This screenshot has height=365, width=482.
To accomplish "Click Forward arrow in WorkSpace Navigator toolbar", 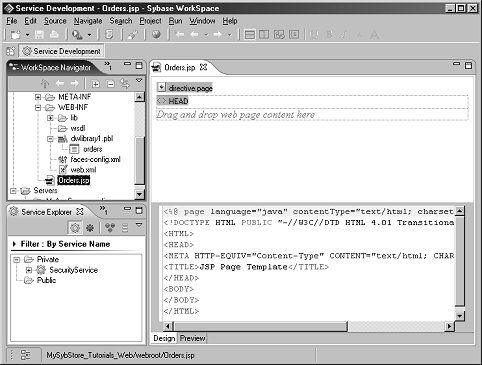I will coord(75,83).
